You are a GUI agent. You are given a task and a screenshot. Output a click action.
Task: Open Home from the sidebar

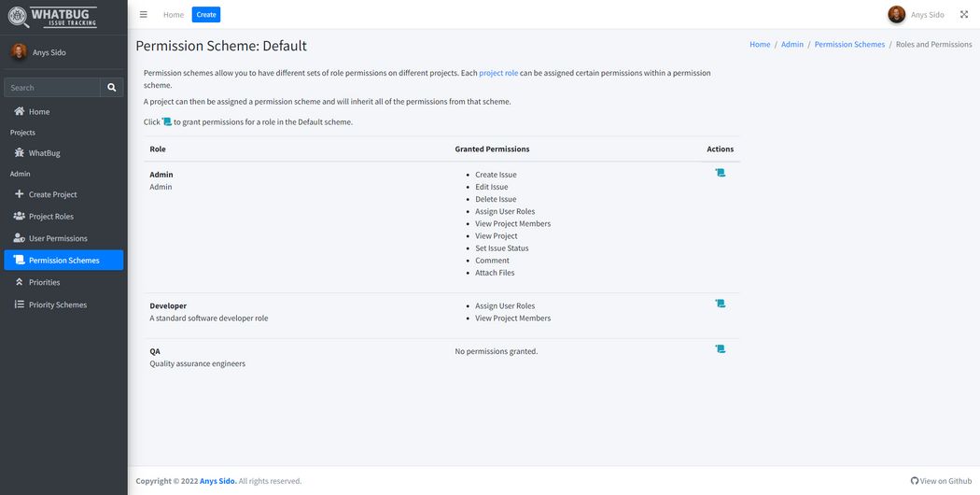point(39,112)
